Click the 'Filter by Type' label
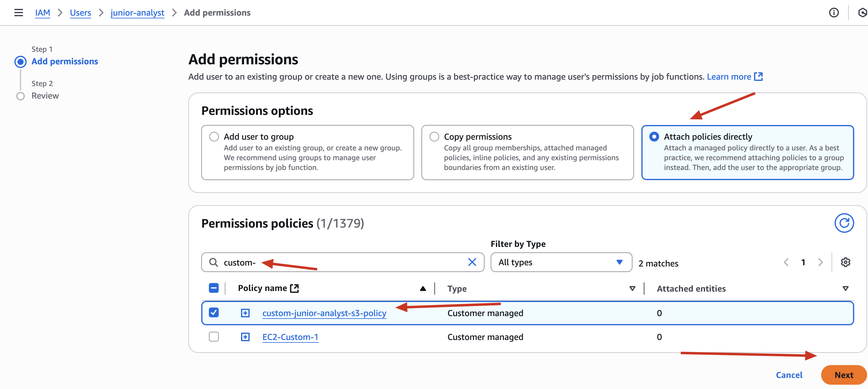868x389 pixels. pyautogui.click(x=518, y=244)
